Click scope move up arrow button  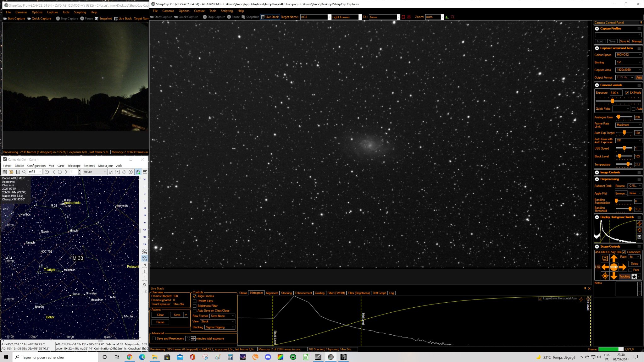[x=613, y=258]
